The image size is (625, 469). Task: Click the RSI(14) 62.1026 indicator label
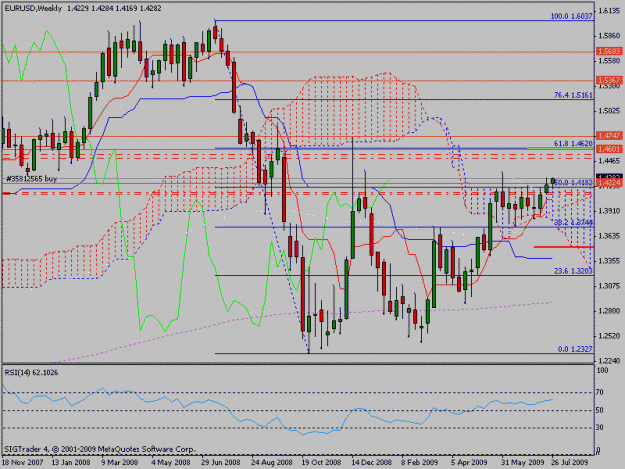pos(31,373)
